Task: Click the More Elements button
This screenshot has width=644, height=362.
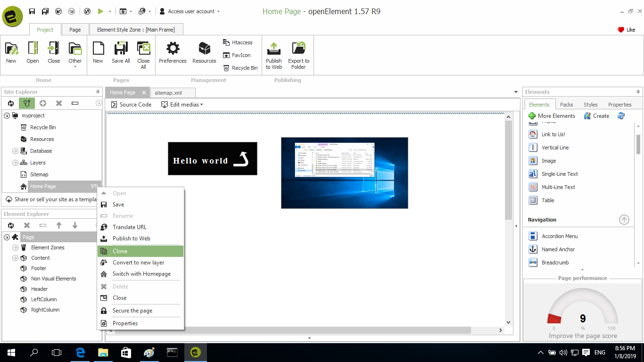Action: [552, 116]
